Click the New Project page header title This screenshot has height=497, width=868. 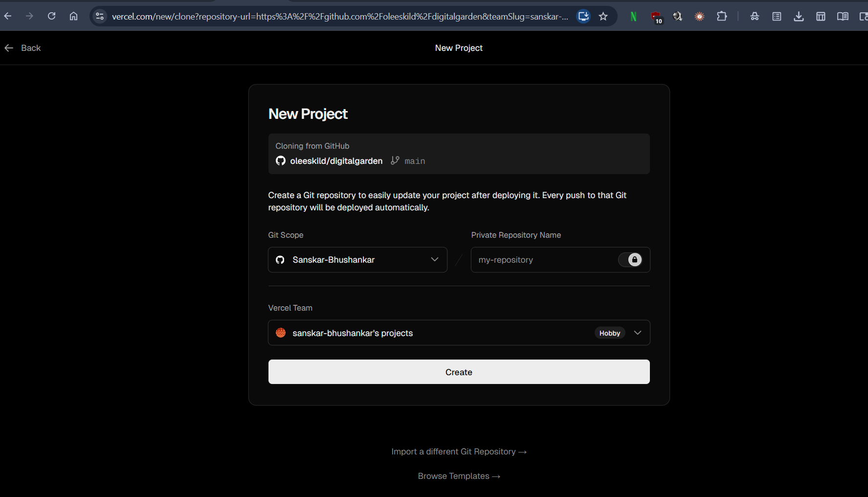tap(459, 48)
